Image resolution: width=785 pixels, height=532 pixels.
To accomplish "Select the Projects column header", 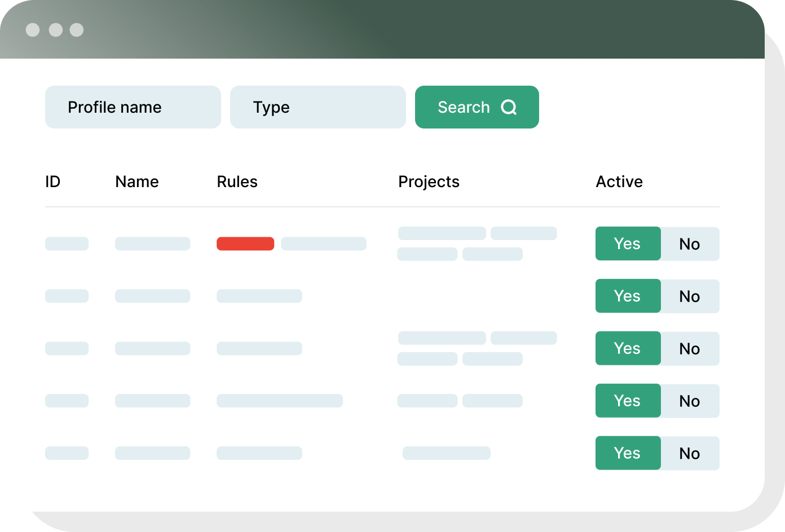I will pos(429,182).
